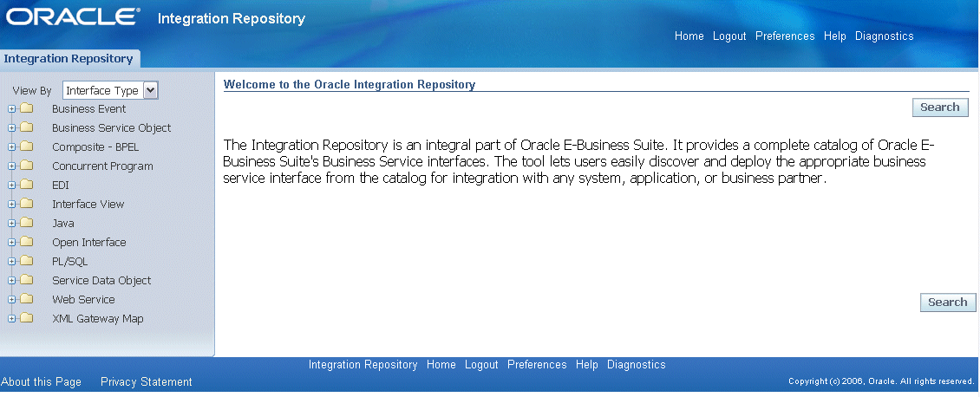Click the EDI folder icon
Screen dimensions: 980x397
point(26,185)
